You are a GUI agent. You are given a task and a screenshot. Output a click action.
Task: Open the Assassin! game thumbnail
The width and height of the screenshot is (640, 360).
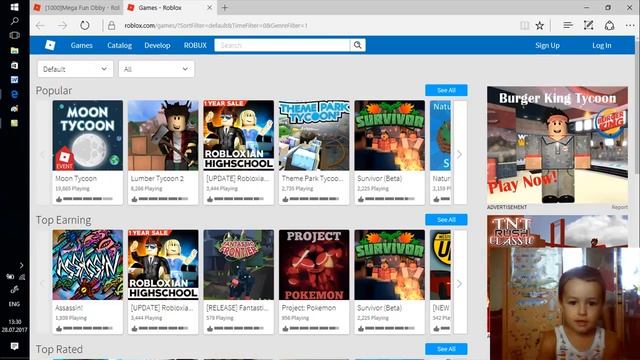click(88, 265)
